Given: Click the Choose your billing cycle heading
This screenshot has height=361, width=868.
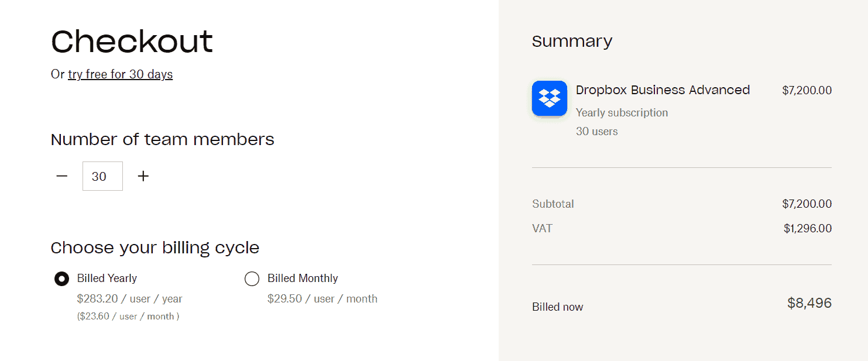Looking at the screenshot, I should click(155, 247).
